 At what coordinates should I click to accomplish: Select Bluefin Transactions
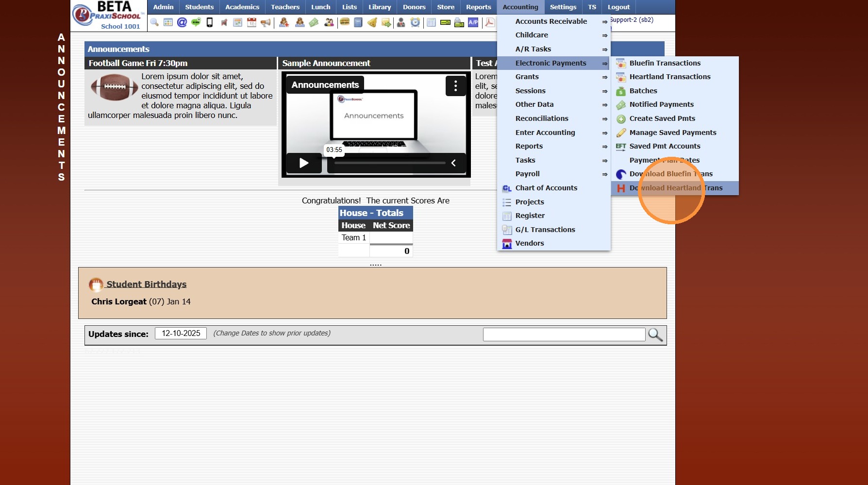tap(675, 63)
